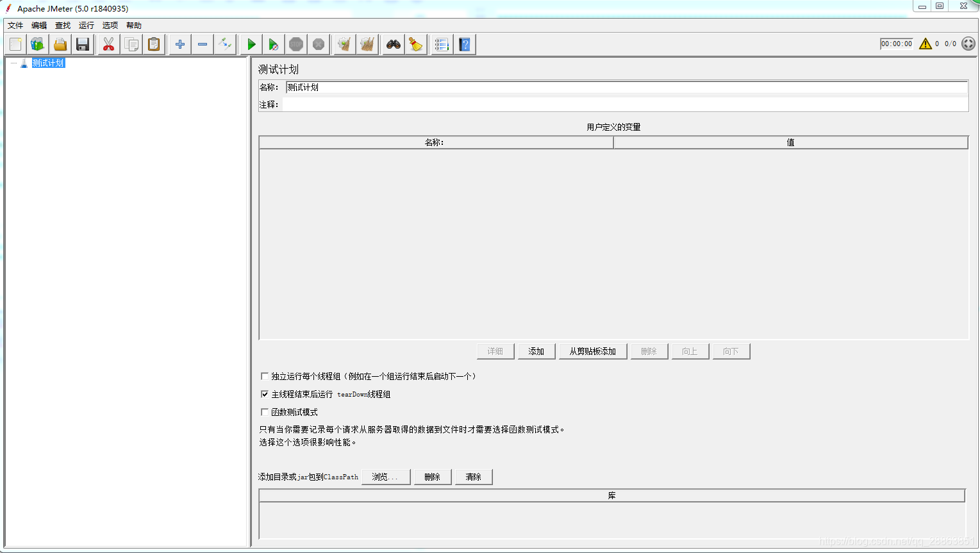The height and width of the screenshot is (553, 980).
Task: Start the test with green play icon
Action: 251,44
